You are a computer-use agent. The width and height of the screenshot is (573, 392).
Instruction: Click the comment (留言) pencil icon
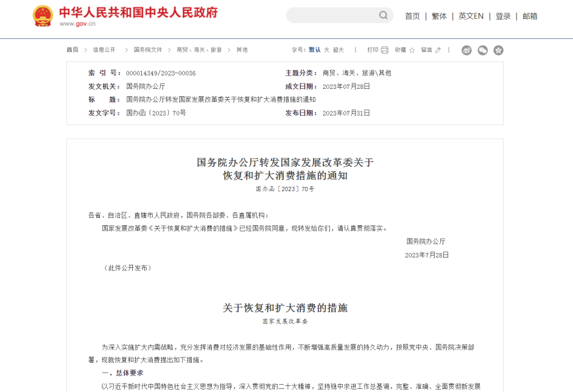[x=437, y=50]
